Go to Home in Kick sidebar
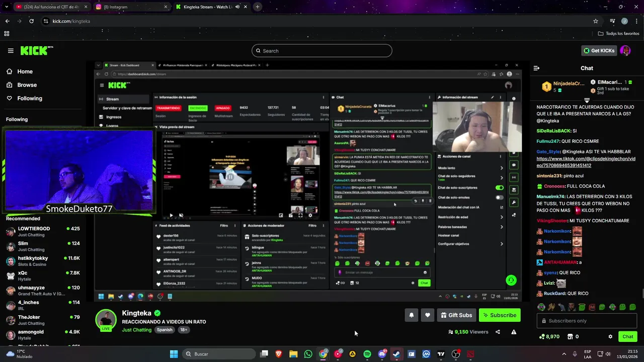 click(19, 71)
